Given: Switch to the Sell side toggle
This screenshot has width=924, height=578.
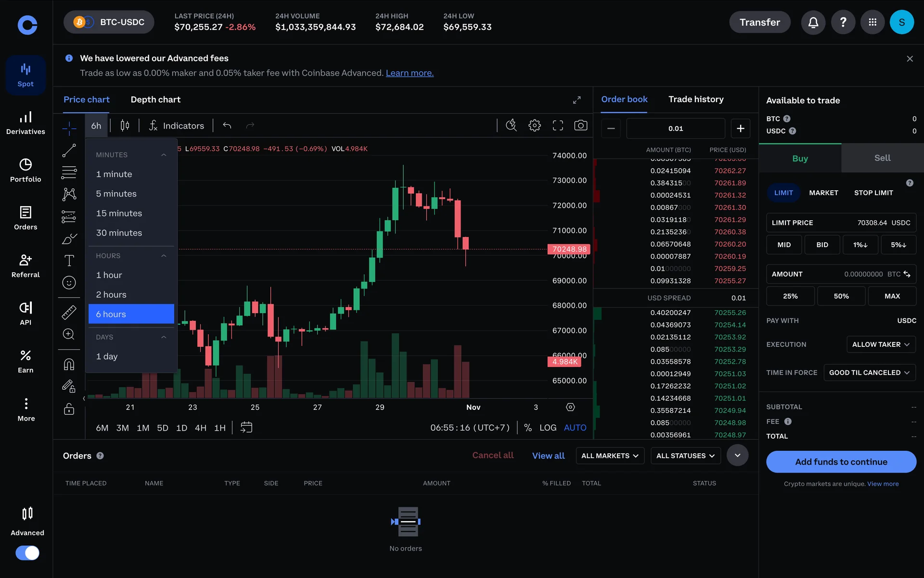Looking at the screenshot, I should (x=882, y=158).
